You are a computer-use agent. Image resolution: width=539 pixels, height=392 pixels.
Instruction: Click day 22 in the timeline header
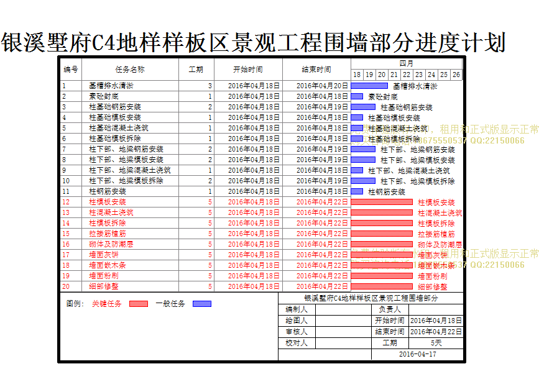[407, 75]
